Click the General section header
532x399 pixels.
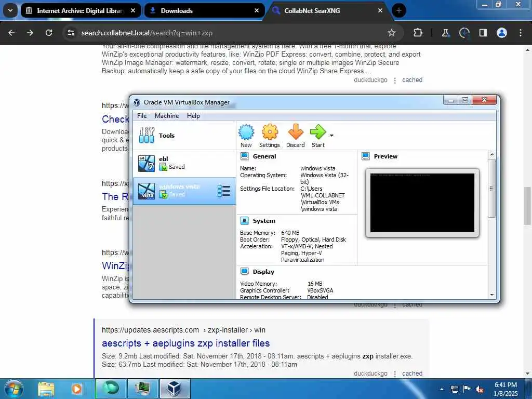[x=264, y=156]
